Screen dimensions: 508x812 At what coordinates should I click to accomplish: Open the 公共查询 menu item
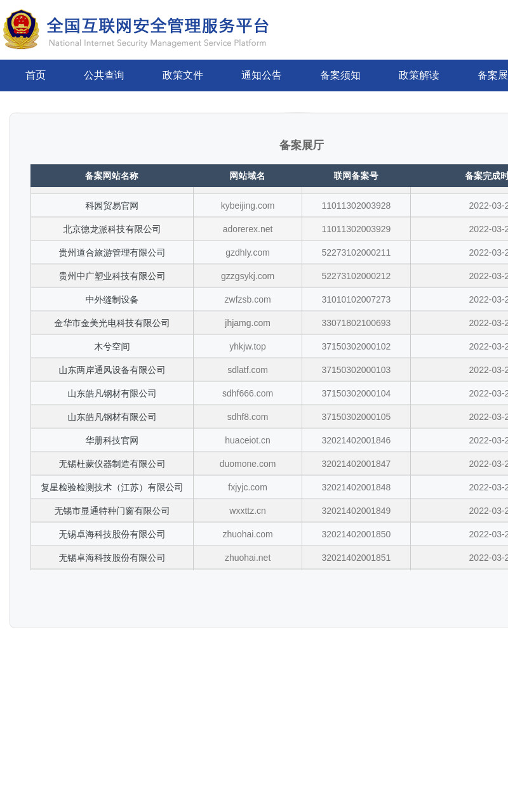click(104, 75)
